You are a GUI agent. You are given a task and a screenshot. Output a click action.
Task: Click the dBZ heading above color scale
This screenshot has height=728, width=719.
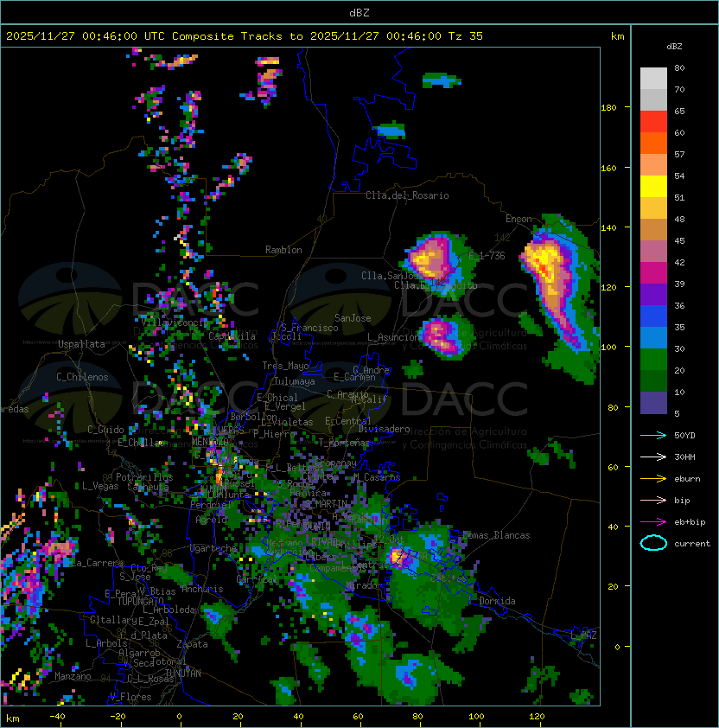tap(674, 47)
